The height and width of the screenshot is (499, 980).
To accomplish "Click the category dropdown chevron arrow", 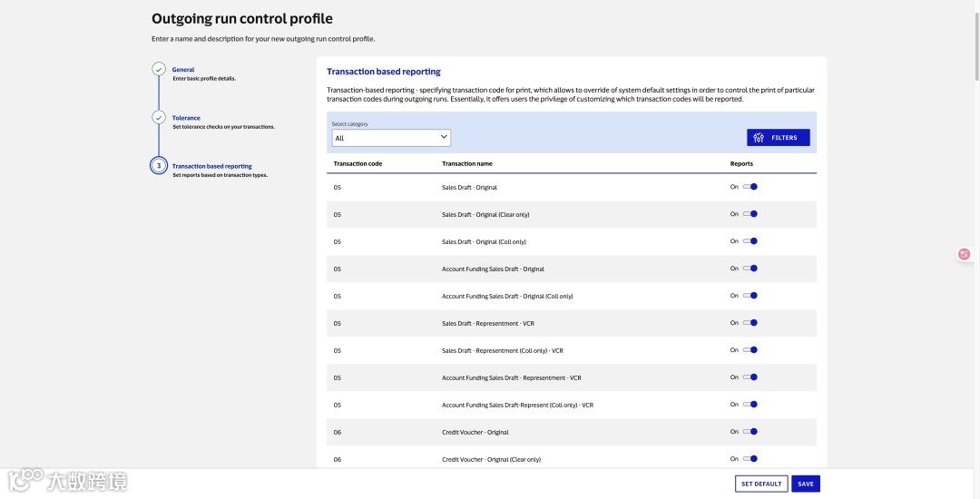I will [444, 137].
